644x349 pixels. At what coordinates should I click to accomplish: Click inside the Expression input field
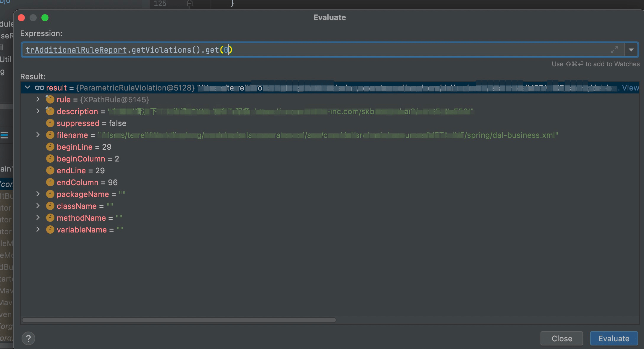tap(296, 50)
